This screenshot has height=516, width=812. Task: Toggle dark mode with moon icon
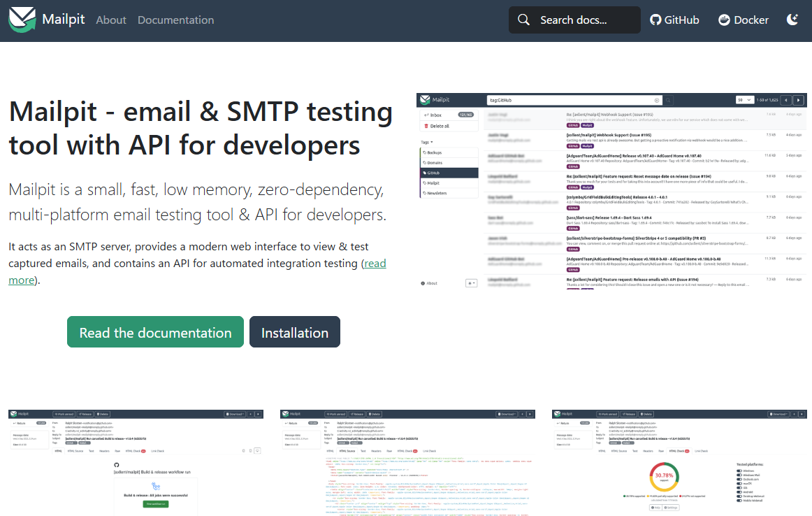[792, 20]
